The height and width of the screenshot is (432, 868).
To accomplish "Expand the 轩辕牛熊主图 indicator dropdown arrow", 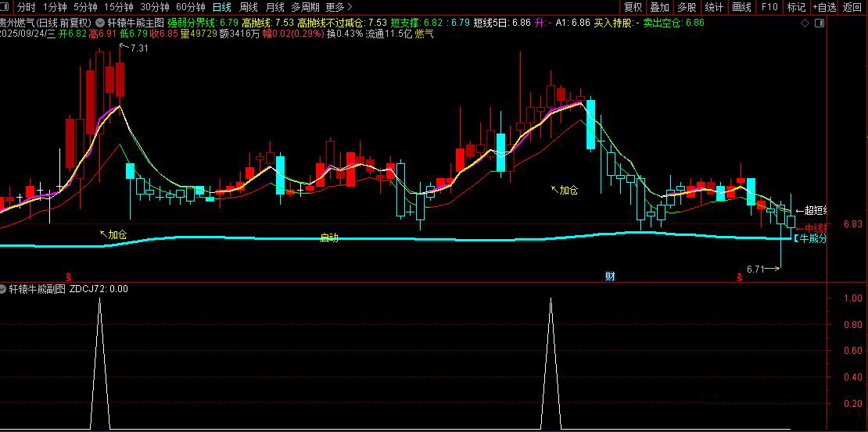I will (x=99, y=23).
